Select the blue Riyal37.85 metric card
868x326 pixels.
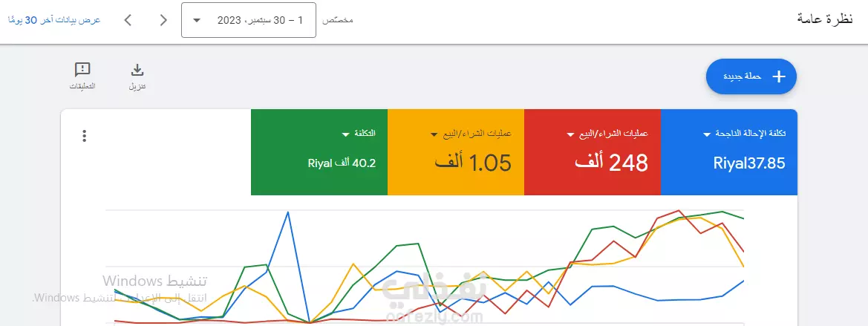pyautogui.click(x=729, y=152)
